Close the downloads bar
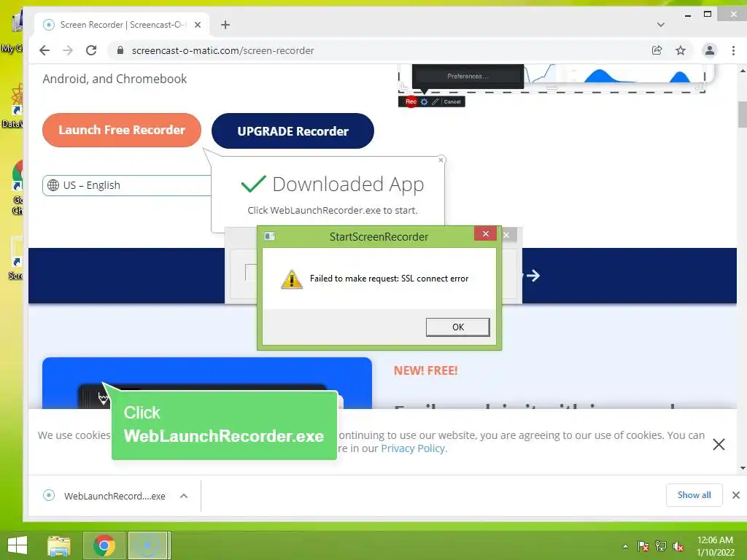Image resolution: width=747 pixels, height=560 pixels. (735, 495)
